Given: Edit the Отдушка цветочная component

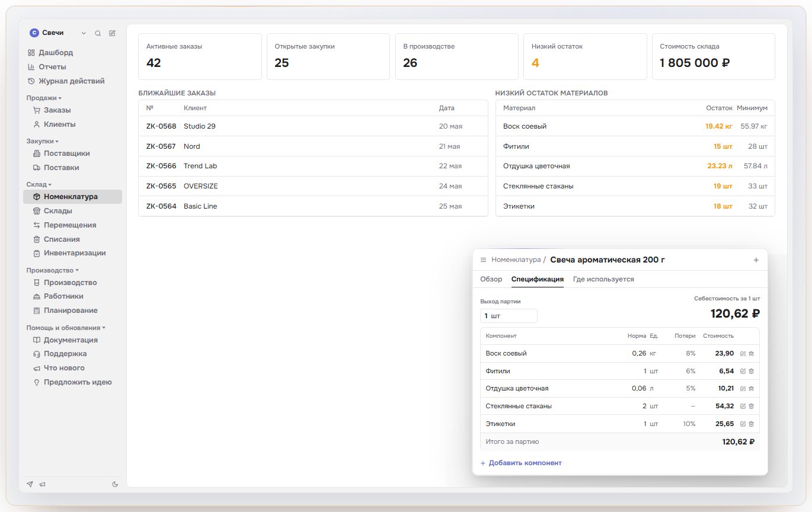Looking at the screenshot, I should [743, 389].
